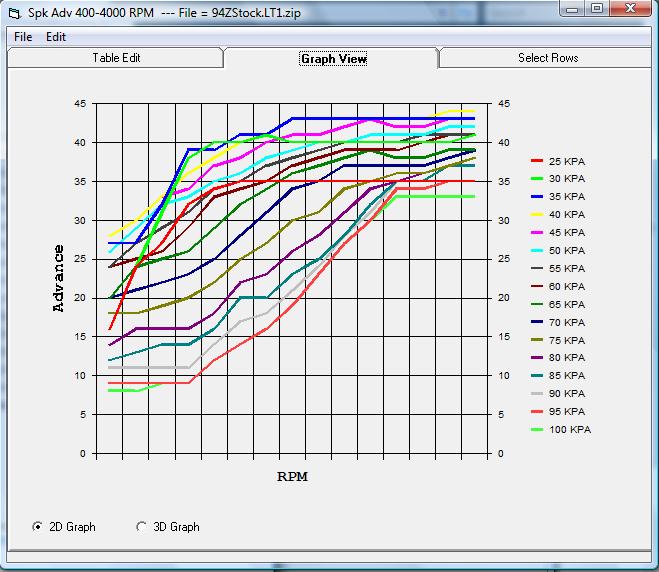This screenshot has width=659, height=572.
Task: Click the magenta 45 KPA legend swatch
Action: (x=538, y=232)
